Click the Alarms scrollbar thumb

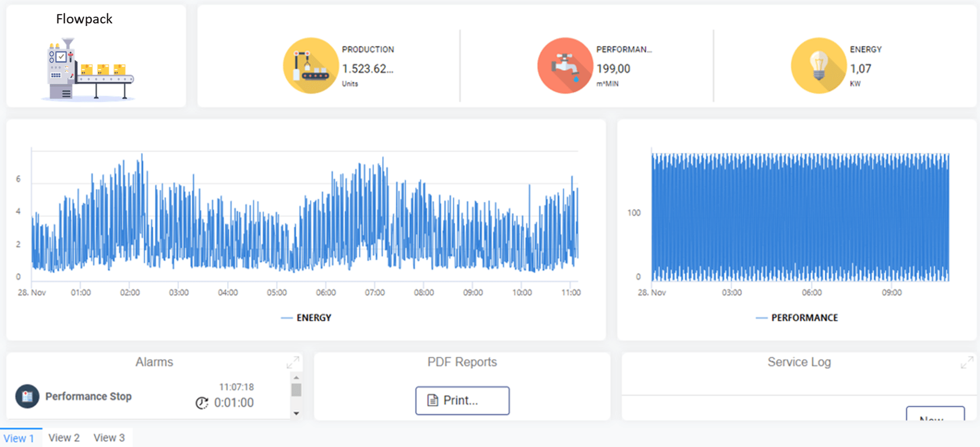(296, 390)
